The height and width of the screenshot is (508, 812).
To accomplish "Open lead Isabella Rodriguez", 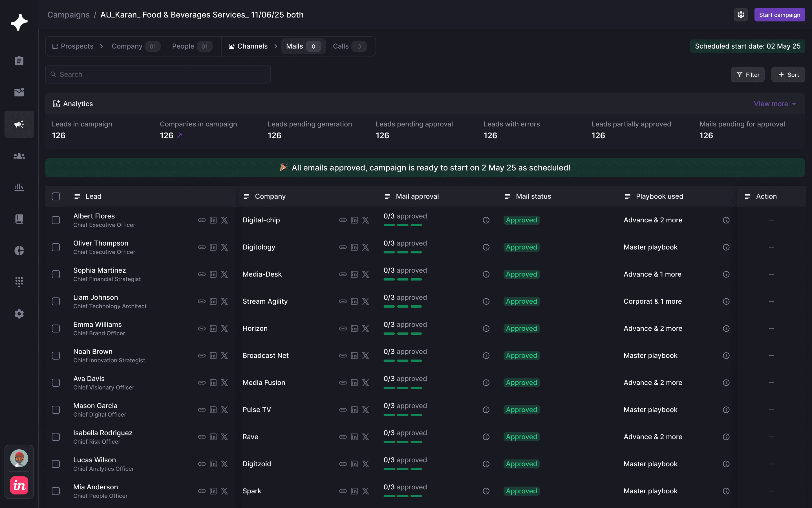I will [x=103, y=433].
